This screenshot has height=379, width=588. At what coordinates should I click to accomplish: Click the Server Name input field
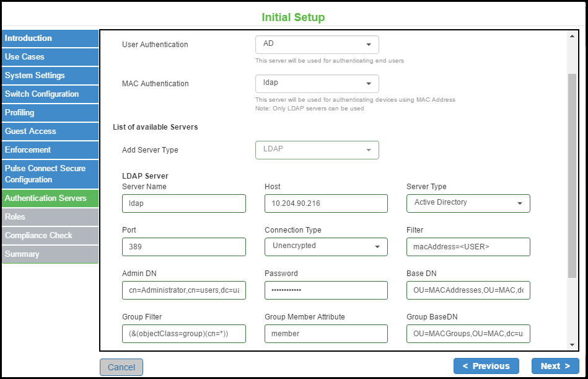[184, 203]
